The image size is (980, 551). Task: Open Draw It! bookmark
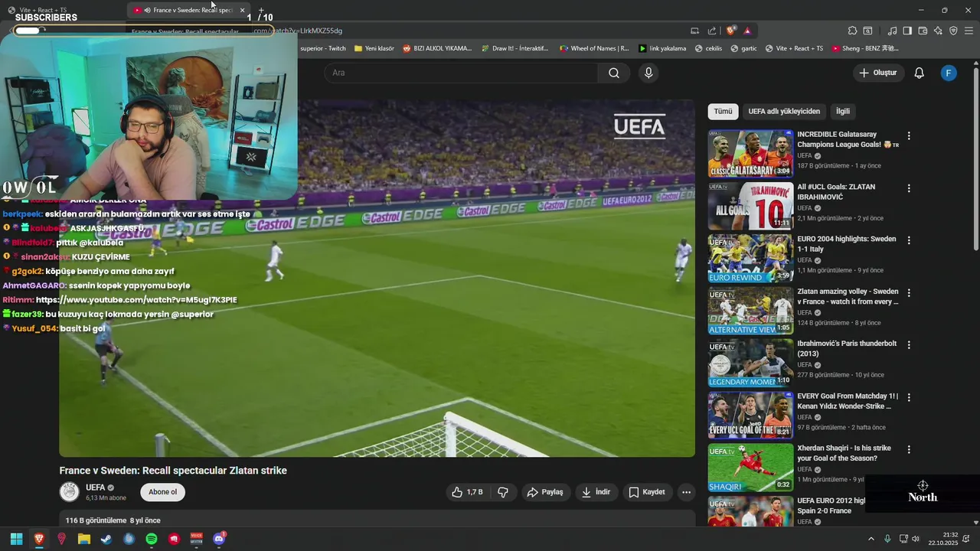514,48
